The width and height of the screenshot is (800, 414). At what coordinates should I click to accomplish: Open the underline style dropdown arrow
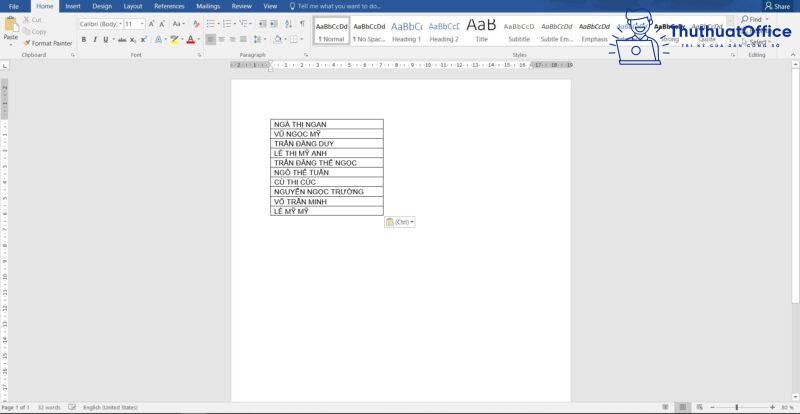[112, 39]
